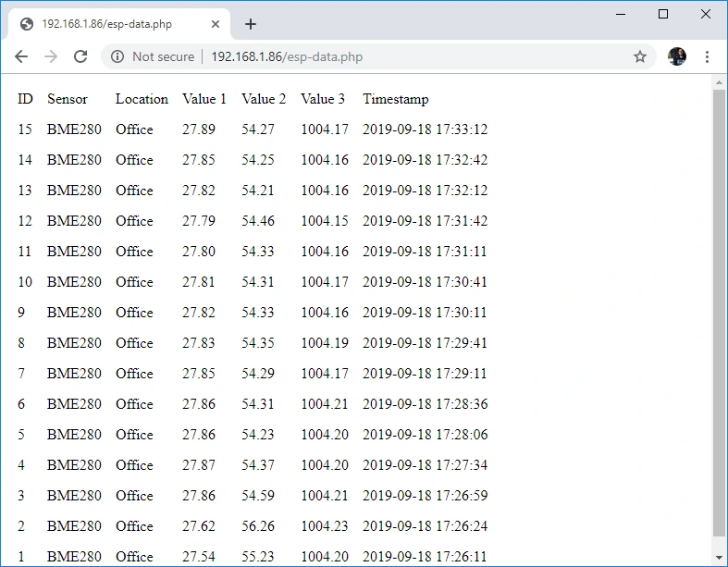Click BME280 in row with ID 9
This screenshot has width=728, height=567.
point(74,313)
